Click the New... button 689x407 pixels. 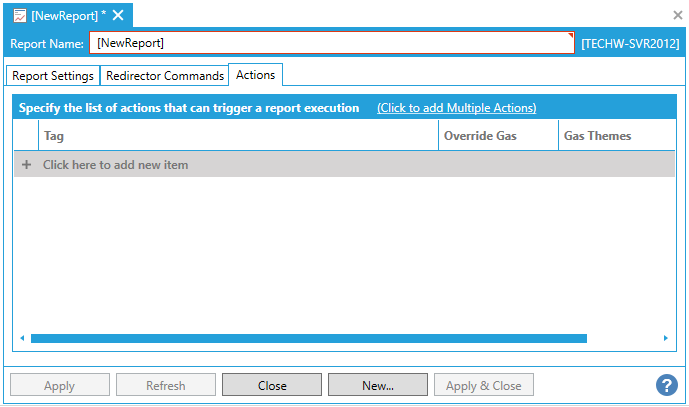[x=378, y=385]
